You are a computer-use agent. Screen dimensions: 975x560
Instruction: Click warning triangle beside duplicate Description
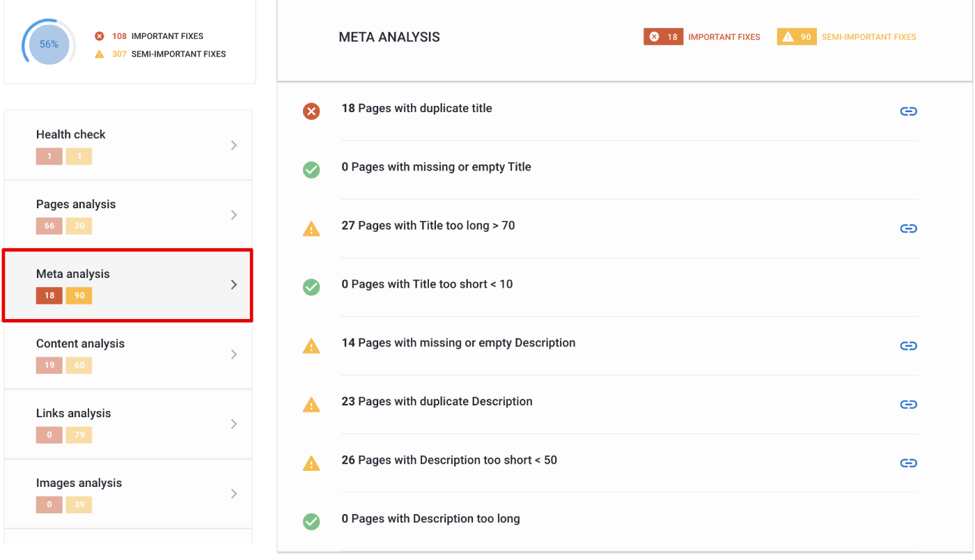tap(311, 404)
